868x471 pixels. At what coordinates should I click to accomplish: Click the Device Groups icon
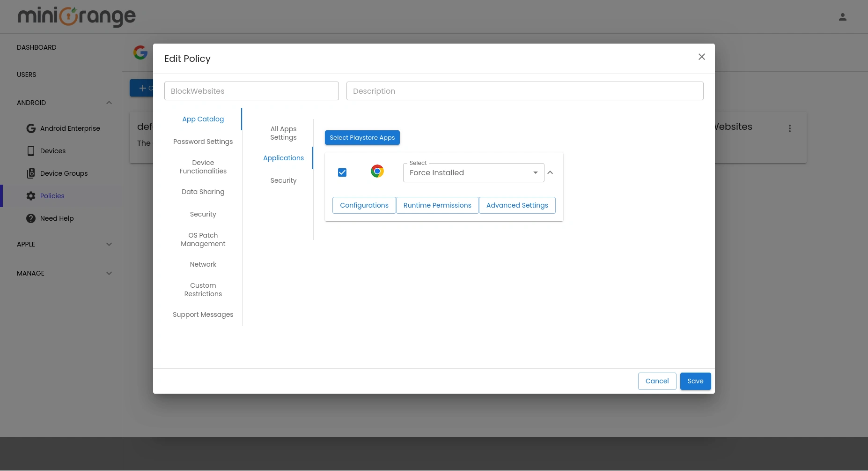point(31,173)
